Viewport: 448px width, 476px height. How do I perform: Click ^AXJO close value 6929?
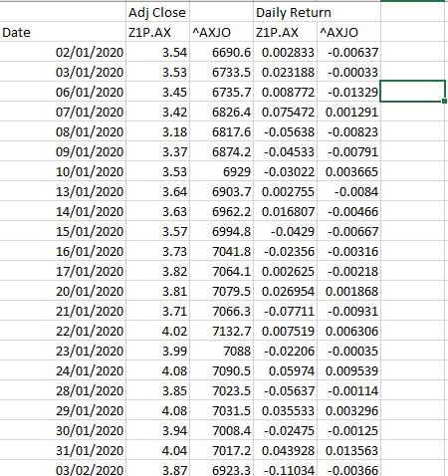(221, 171)
